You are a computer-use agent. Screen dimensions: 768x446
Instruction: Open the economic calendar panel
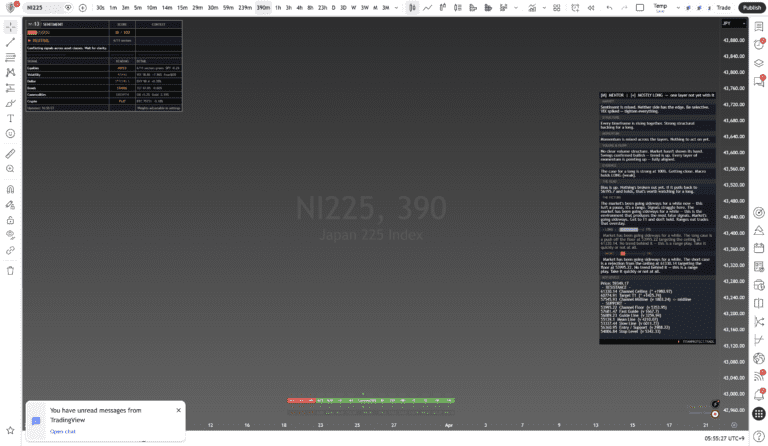click(x=759, y=248)
